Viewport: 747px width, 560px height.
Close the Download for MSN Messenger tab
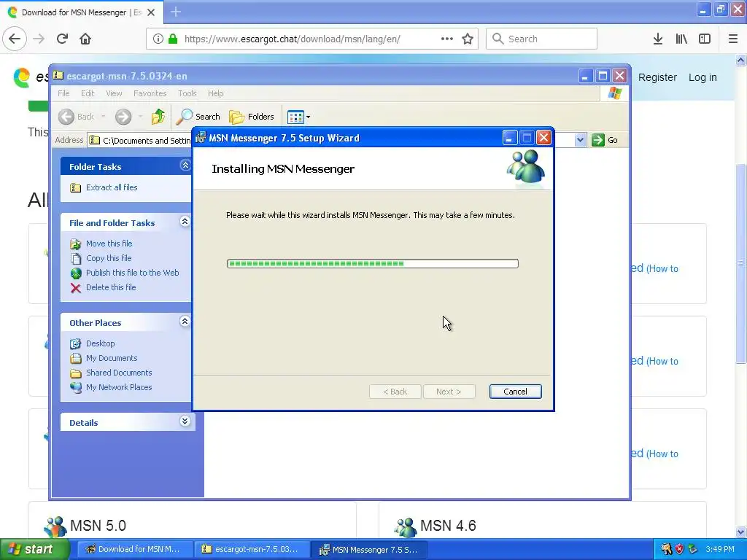151,12
